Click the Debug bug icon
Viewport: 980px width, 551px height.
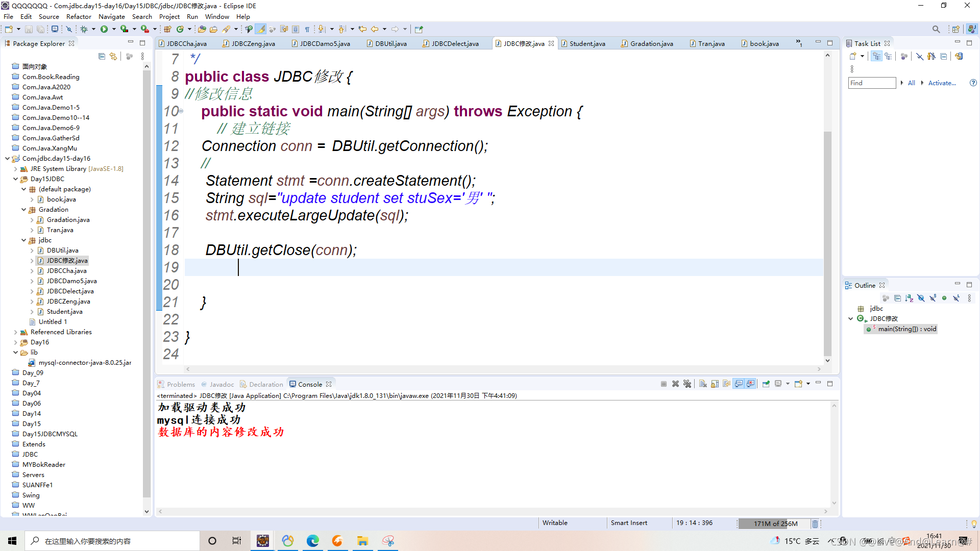click(x=84, y=29)
